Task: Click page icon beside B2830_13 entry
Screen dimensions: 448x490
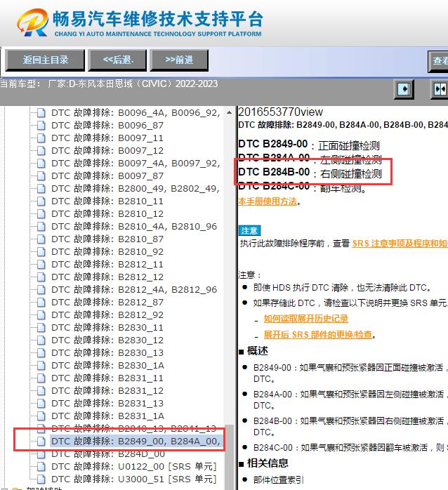Action: pos(41,353)
